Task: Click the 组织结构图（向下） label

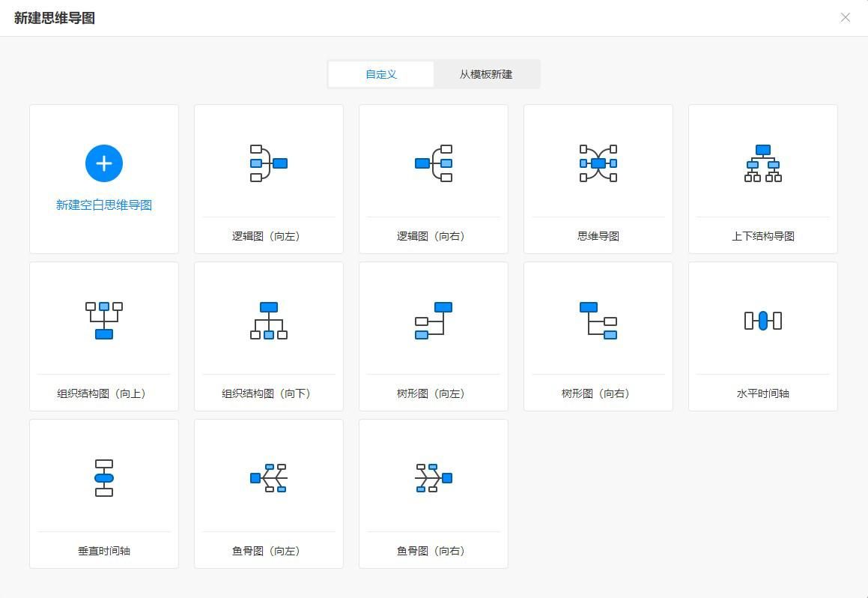Action: (268, 393)
